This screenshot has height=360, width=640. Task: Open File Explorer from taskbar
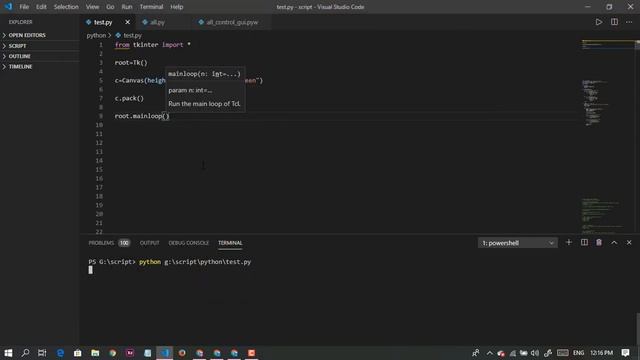(95, 353)
